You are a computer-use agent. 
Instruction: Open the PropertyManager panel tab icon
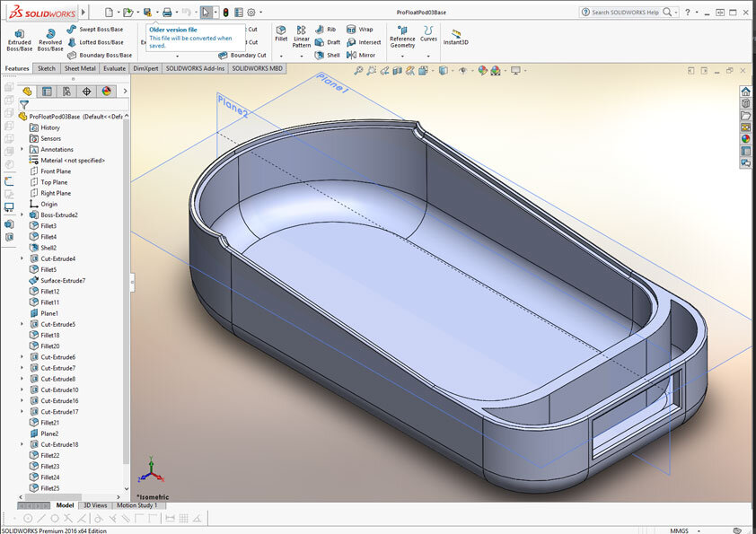[47, 91]
